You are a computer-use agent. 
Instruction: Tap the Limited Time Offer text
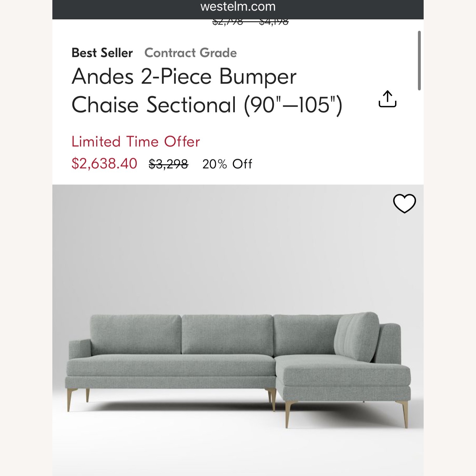136,142
